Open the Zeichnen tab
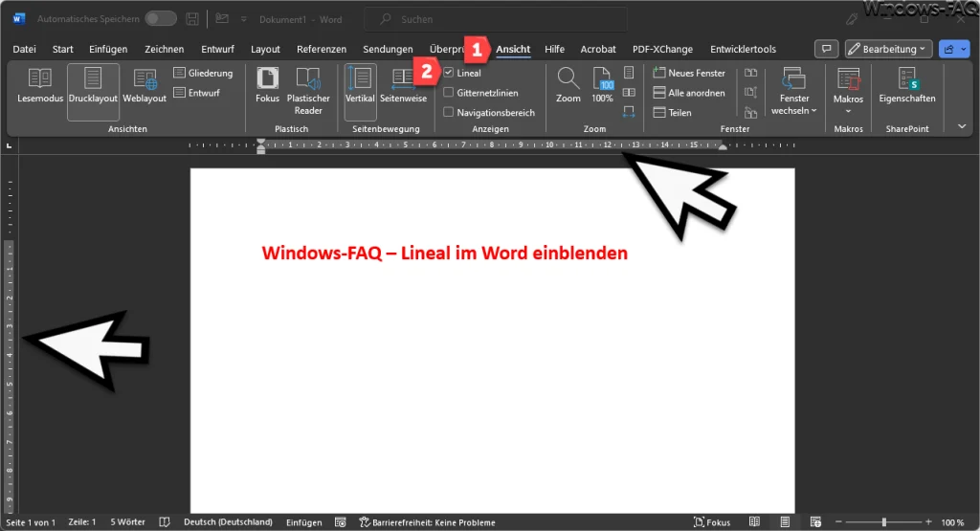Screen dimensions: 980x531 (165, 49)
